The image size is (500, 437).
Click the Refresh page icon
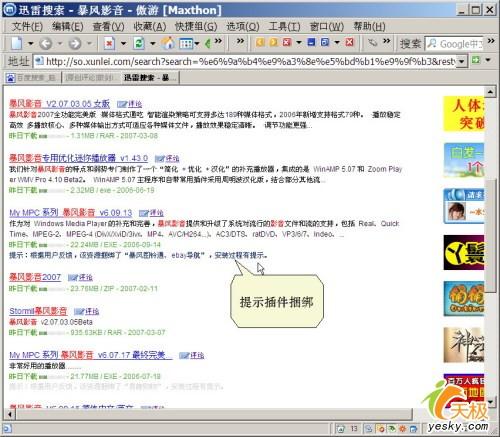point(138,43)
